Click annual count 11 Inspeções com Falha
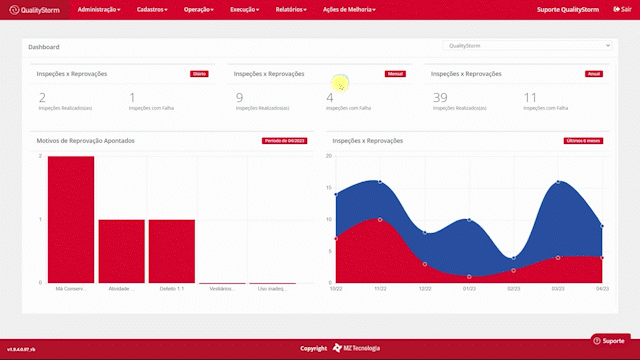Viewport: 640px width, 360px height. pyautogui.click(x=530, y=98)
